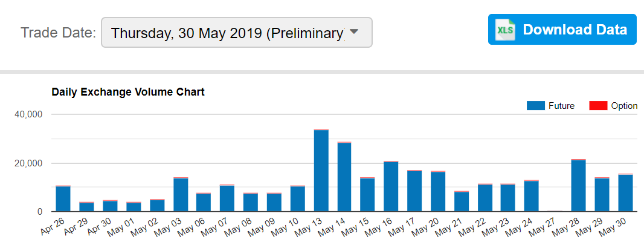Click the Download Data button
The image size is (644, 245).
(x=562, y=29)
